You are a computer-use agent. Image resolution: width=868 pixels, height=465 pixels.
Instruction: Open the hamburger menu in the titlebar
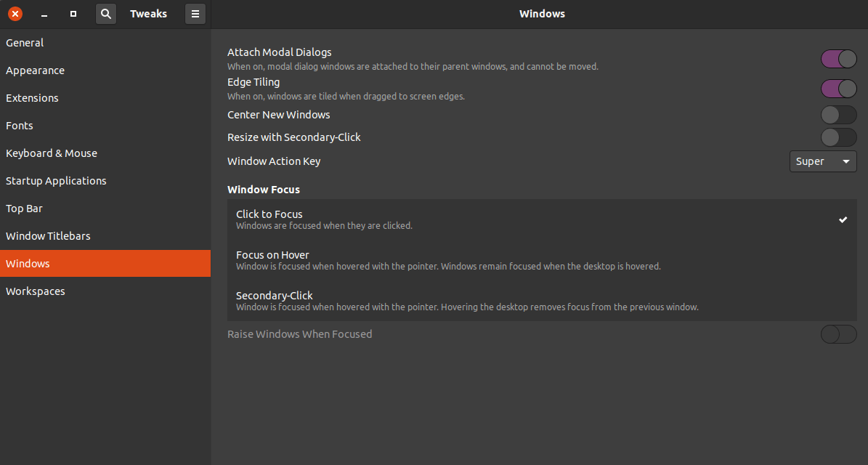pos(195,13)
